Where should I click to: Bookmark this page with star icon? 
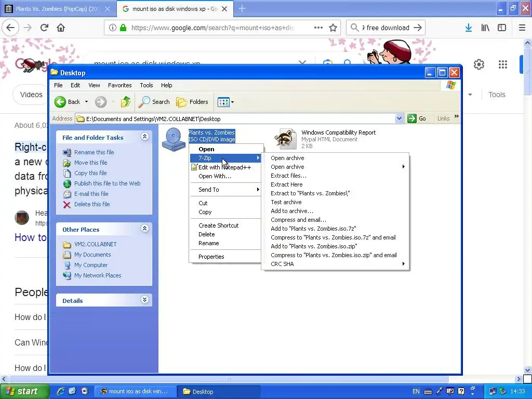333,28
